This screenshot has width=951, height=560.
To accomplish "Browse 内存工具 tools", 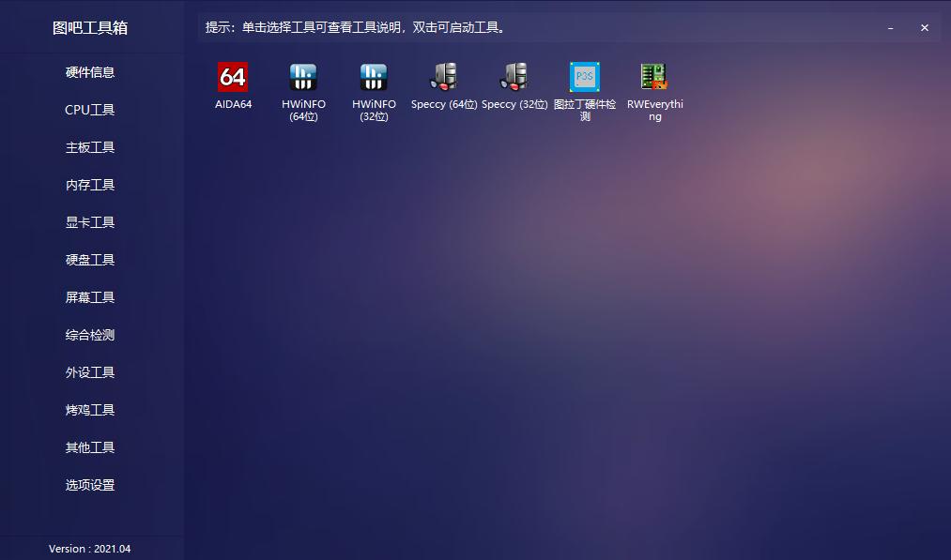I will [x=90, y=184].
